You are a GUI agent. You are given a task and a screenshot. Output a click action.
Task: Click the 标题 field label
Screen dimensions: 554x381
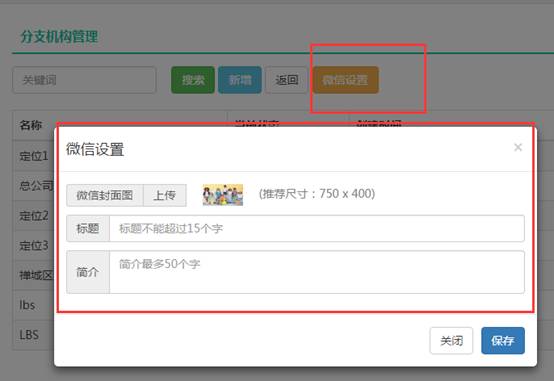[x=88, y=229]
